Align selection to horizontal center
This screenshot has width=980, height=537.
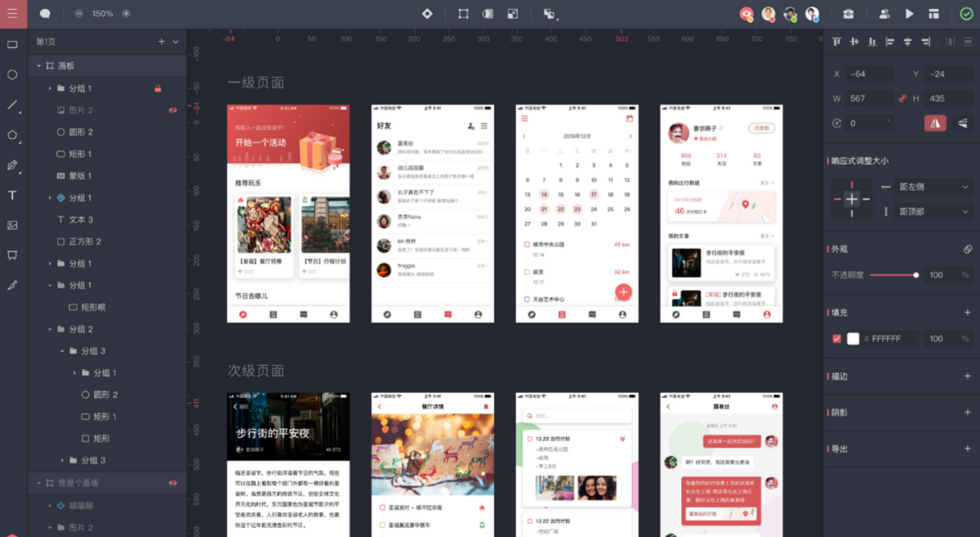pyautogui.click(x=907, y=42)
